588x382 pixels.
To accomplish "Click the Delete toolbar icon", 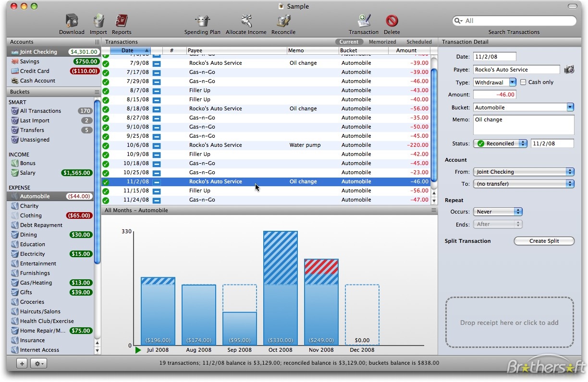I will (392, 22).
